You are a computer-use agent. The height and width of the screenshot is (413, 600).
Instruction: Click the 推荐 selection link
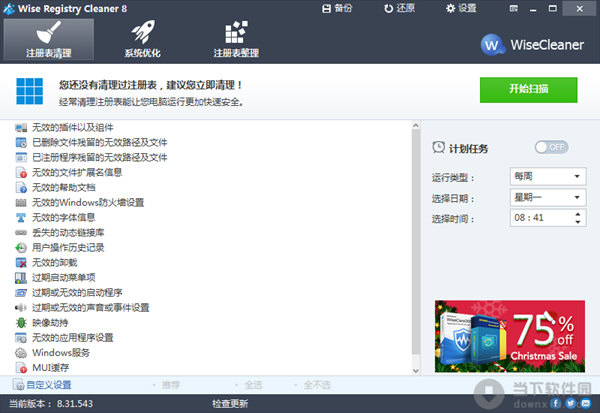[170, 385]
